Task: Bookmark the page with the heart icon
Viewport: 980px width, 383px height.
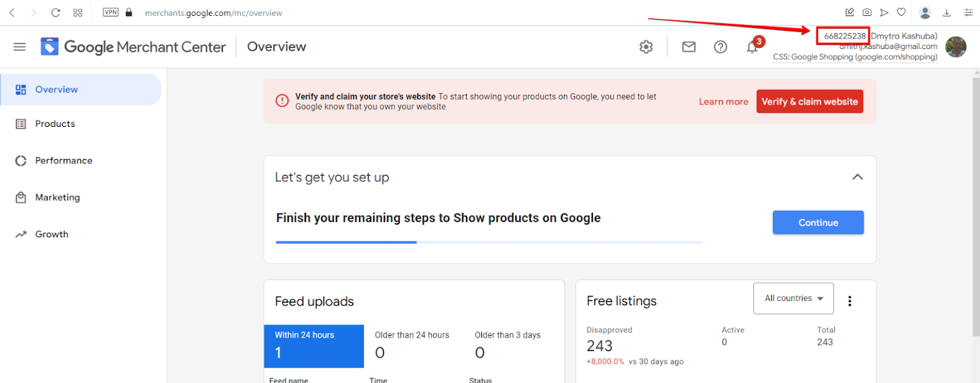Action: [x=901, y=12]
